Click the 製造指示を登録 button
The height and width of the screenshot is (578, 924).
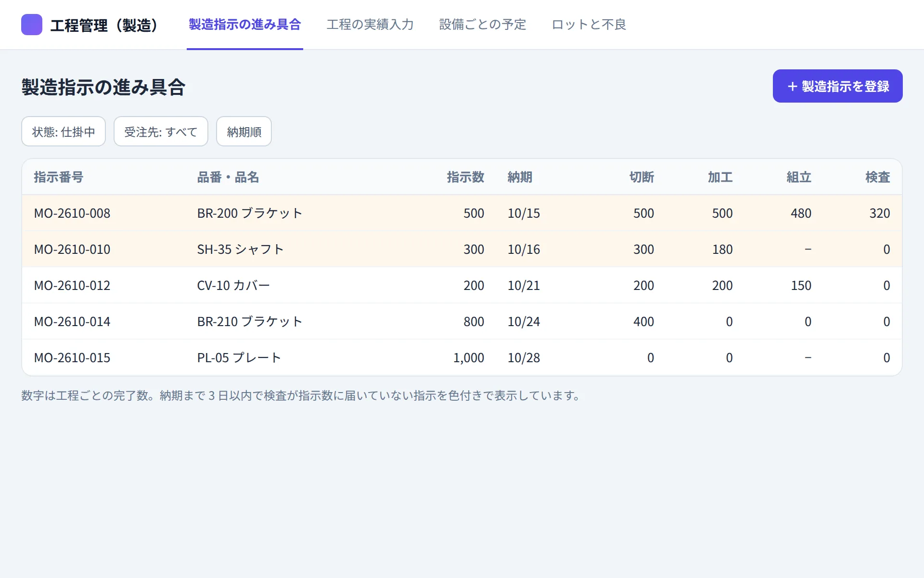point(837,86)
